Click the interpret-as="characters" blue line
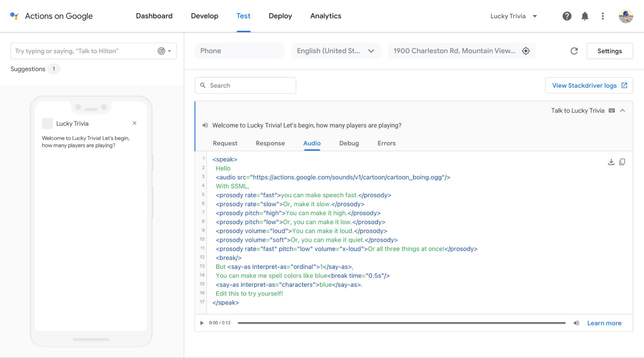644x358 pixels. point(289,285)
